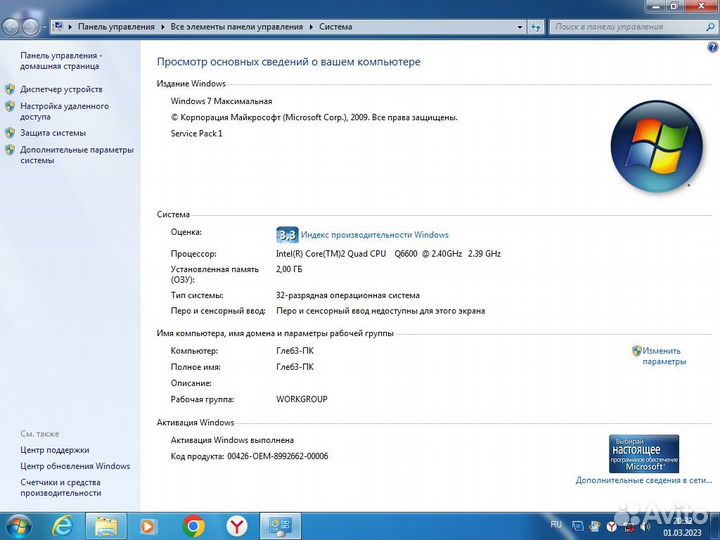Launch Google Chrome from the taskbar
Viewport: 720px width, 540px height.
[x=193, y=526]
